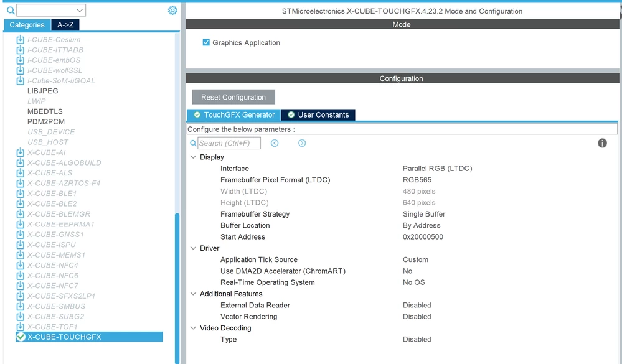
Task: Click download icon next to X-CUBE-ALGOBUILD
Action: coord(20,163)
